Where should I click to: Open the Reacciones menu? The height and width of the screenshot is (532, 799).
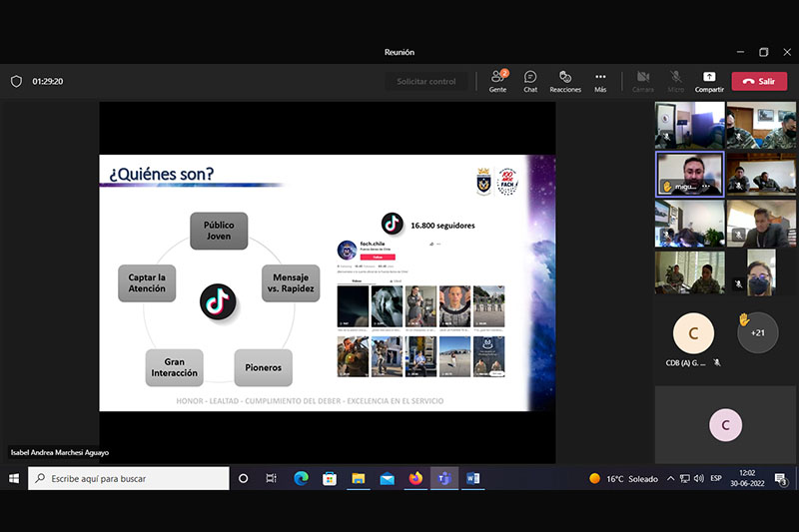pyautogui.click(x=565, y=82)
